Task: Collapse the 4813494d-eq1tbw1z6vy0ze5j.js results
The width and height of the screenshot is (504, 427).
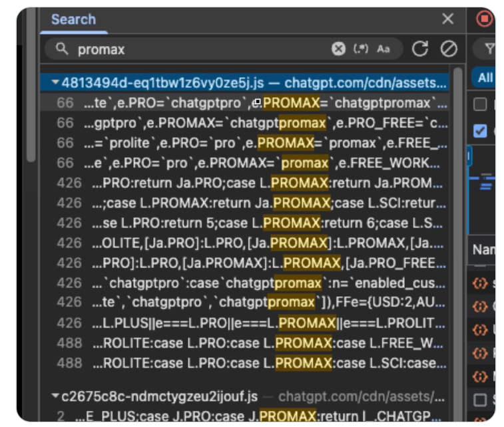Action: 55,82
